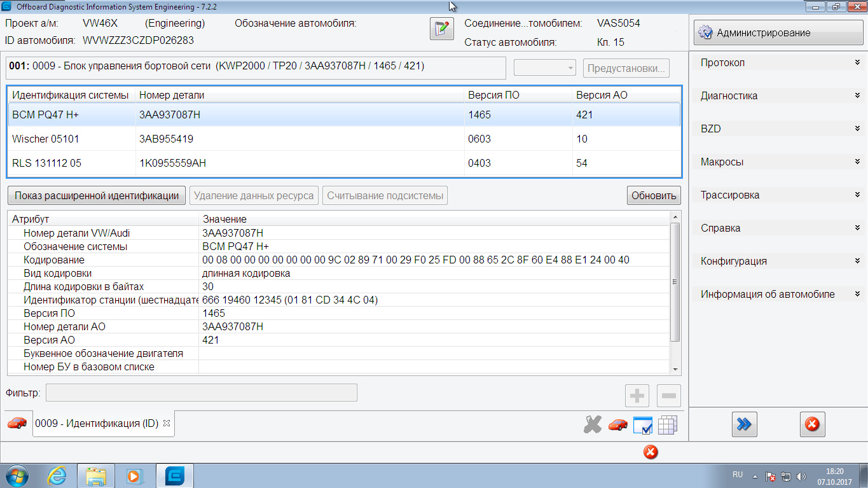Click the Версия АО column header
The height and width of the screenshot is (488, 868).
pos(626,95)
